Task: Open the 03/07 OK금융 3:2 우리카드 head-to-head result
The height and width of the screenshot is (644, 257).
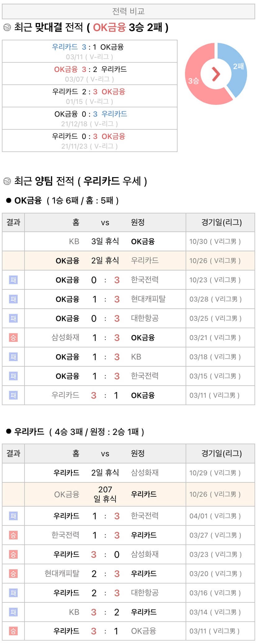Action: (90, 74)
